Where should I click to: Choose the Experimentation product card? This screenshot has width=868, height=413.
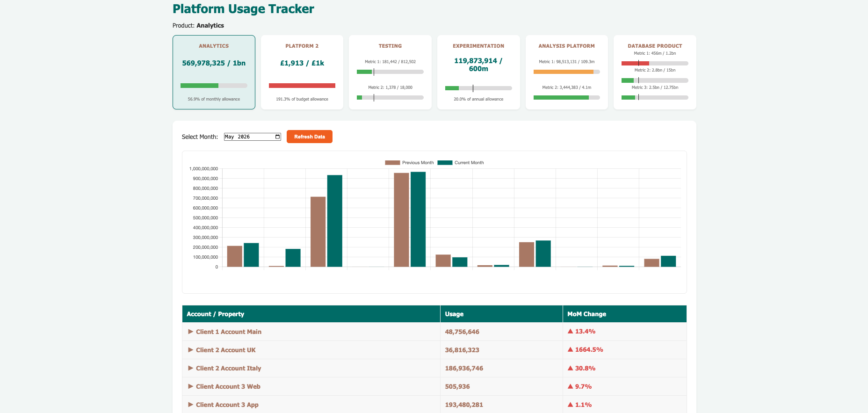pyautogui.click(x=478, y=72)
